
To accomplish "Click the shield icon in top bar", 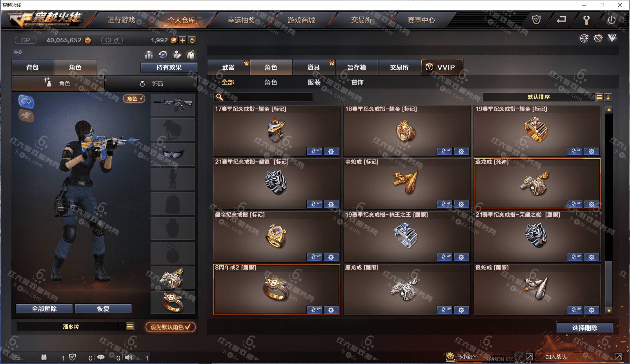I will pyautogui.click(x=536, y=20).
